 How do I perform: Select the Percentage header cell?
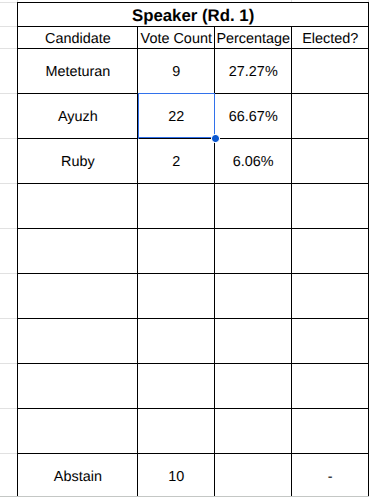click(x=253, y=38)
